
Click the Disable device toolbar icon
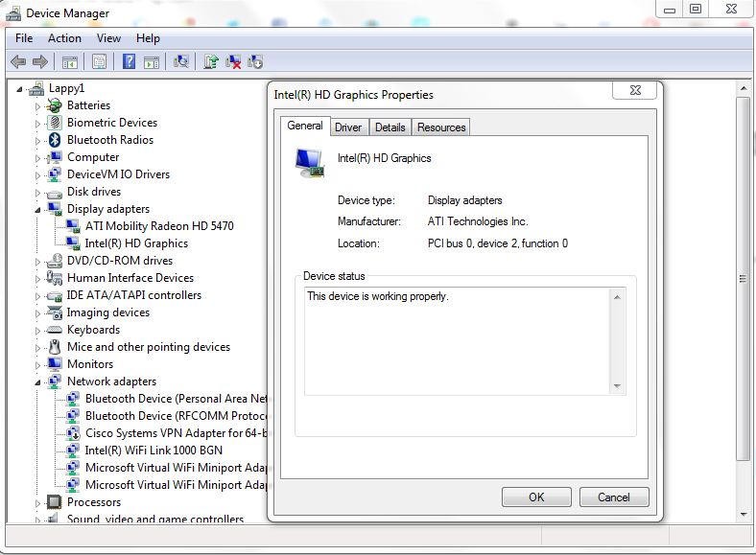255,61
